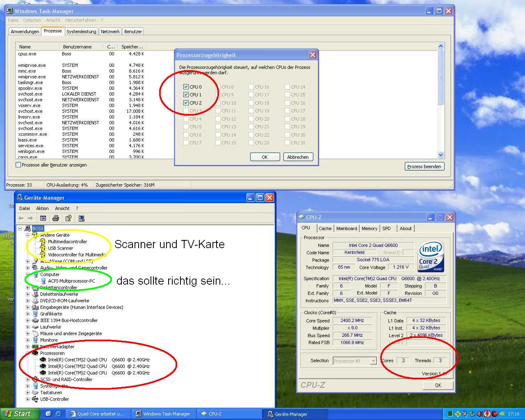Click the greyed CPU 7 checkbox
This screenshot has width=525, height=420.
[186, 143]
